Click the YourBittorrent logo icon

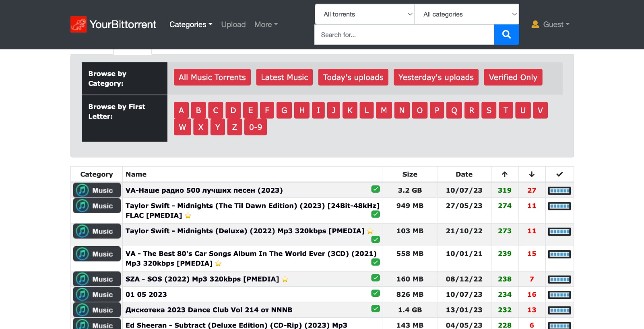(x=78, y=24)
